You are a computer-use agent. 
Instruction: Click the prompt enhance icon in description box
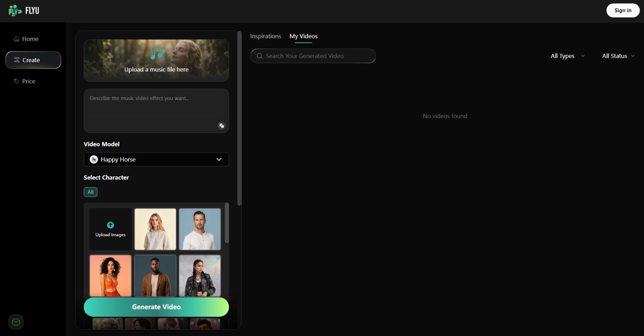221,126
